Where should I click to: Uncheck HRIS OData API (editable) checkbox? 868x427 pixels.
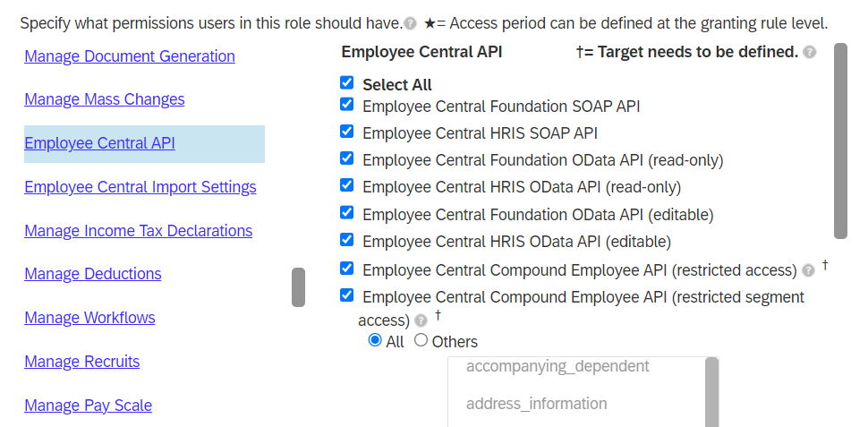tap(346, 240)
